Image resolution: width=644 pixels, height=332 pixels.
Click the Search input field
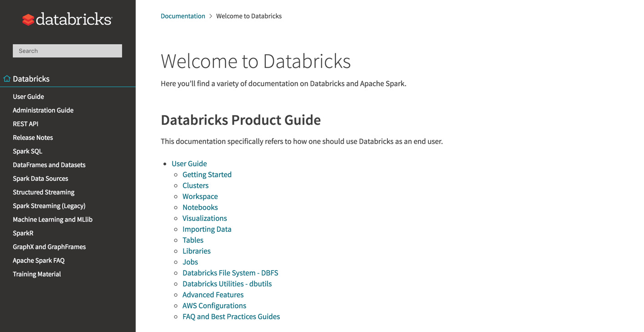coord(67,51)
